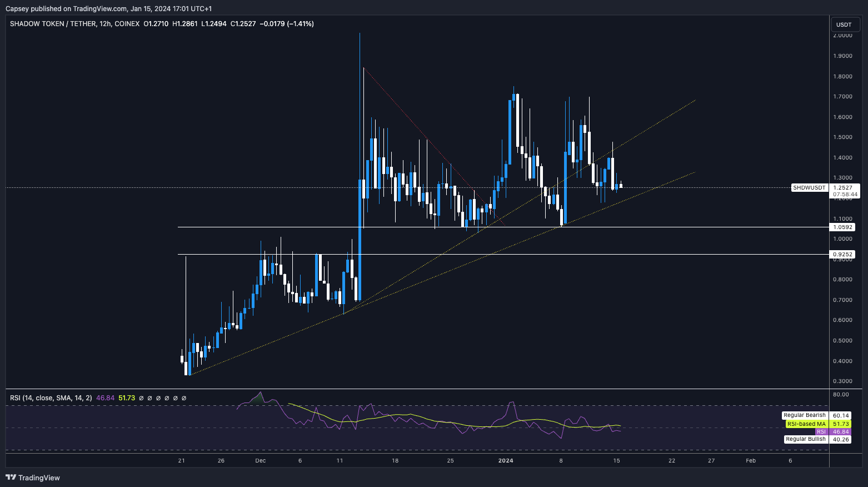Click the 0.9252 horizontal line price label

pos(843,255)
